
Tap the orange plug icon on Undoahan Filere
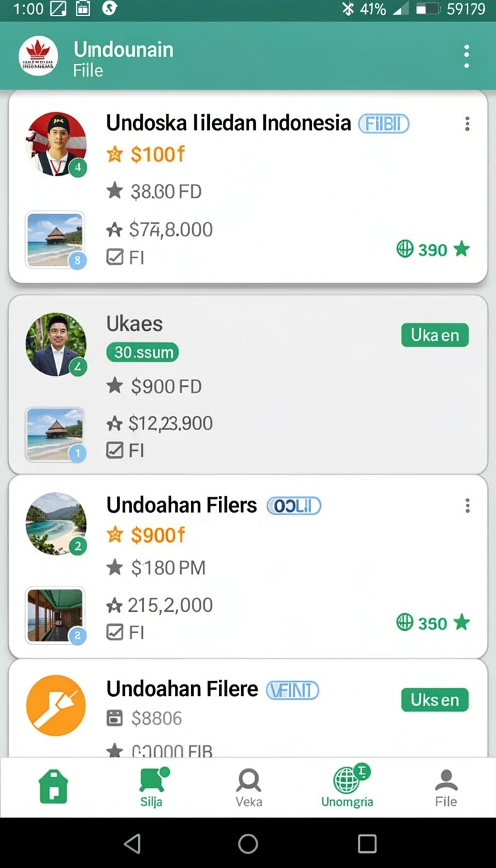pyautogui.click(x=56, y=705)
